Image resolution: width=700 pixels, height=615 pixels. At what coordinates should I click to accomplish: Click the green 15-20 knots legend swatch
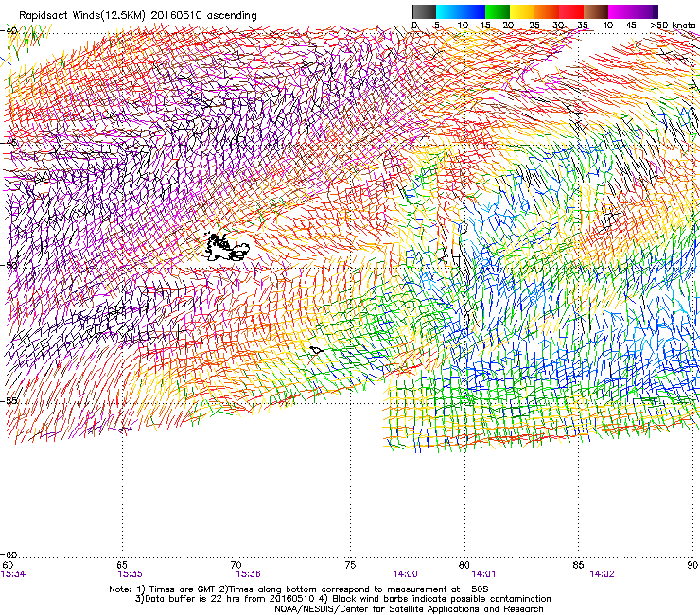point(498,11)
